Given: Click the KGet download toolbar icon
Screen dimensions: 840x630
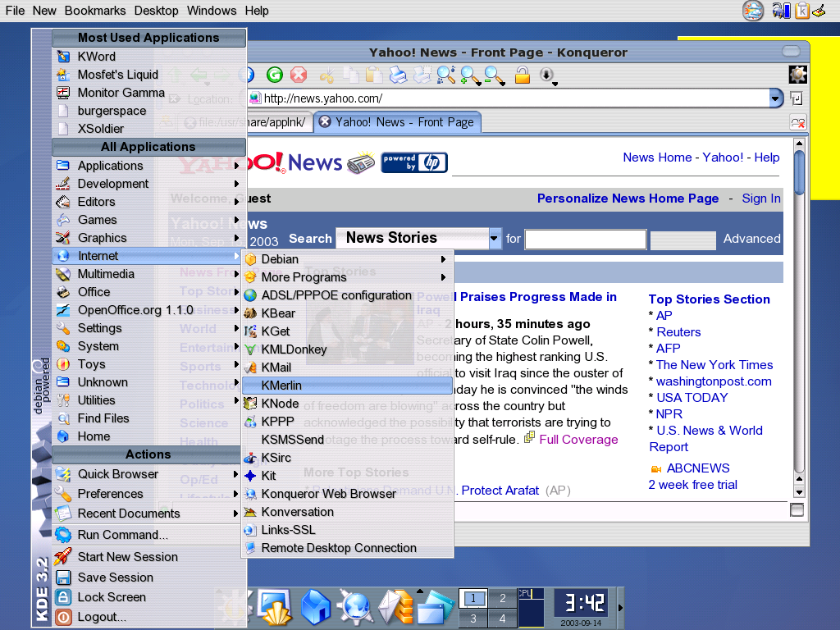Looking at the screenshot, I should pos(547,75).
